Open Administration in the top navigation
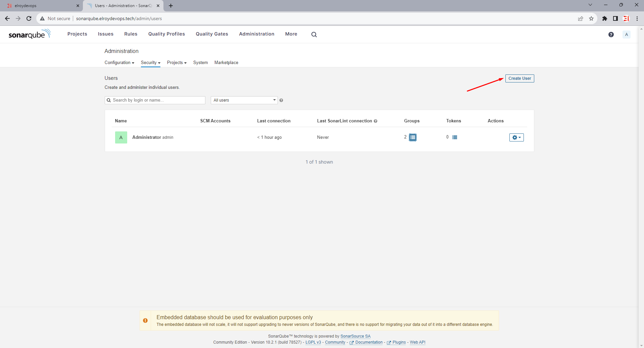The width and height of the screenshot is (644, 348). (256, 34)
